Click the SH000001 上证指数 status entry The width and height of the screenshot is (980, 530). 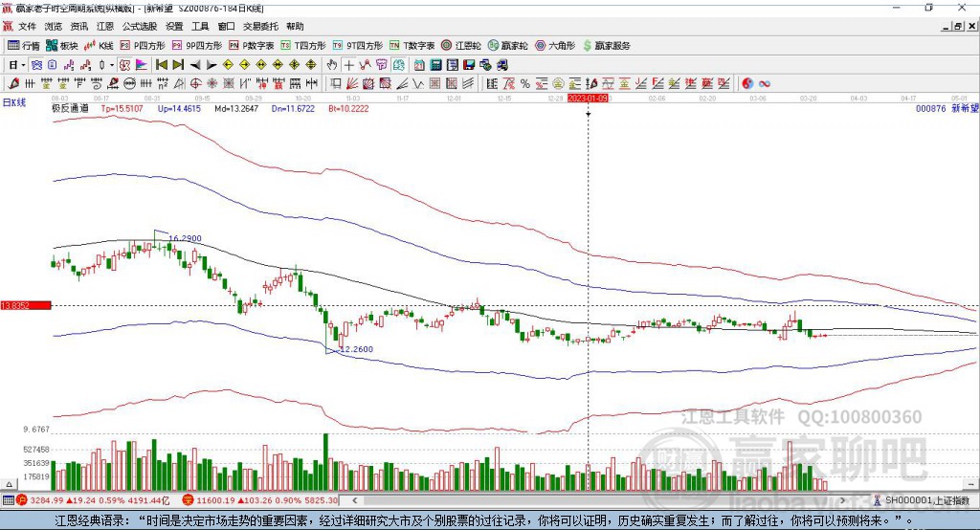coord(923,500)
